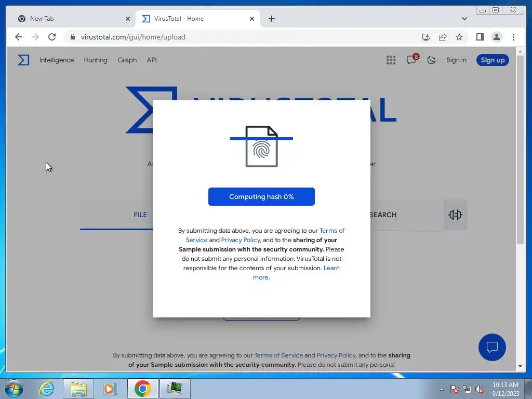The height and width of the screenshot is (399, 532).
Task: Click the address bar URL
Action: tap(133, 37)
